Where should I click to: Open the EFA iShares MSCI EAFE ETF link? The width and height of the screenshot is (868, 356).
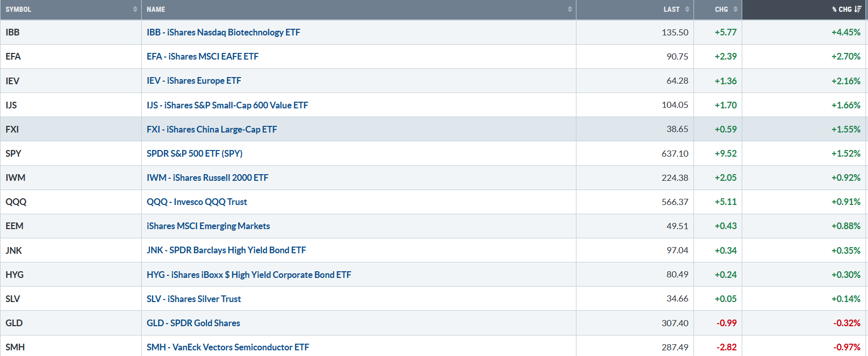[202, 57]
